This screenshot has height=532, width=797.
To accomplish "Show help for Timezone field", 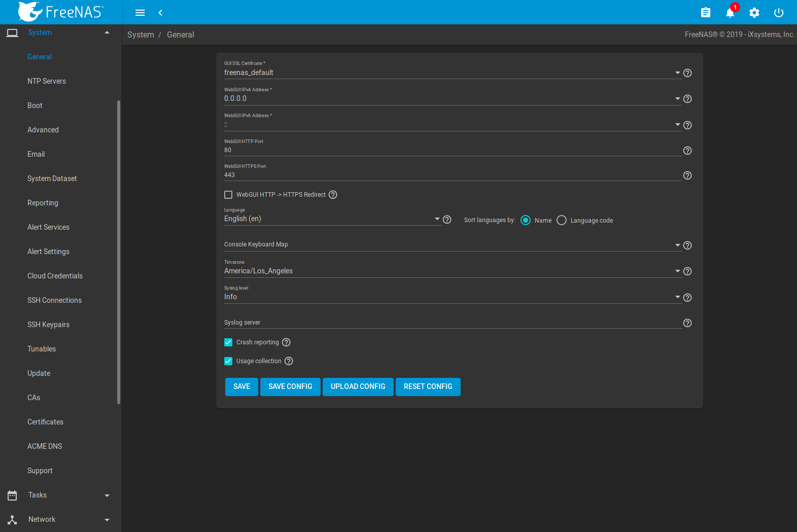I will tap(687, 271).
